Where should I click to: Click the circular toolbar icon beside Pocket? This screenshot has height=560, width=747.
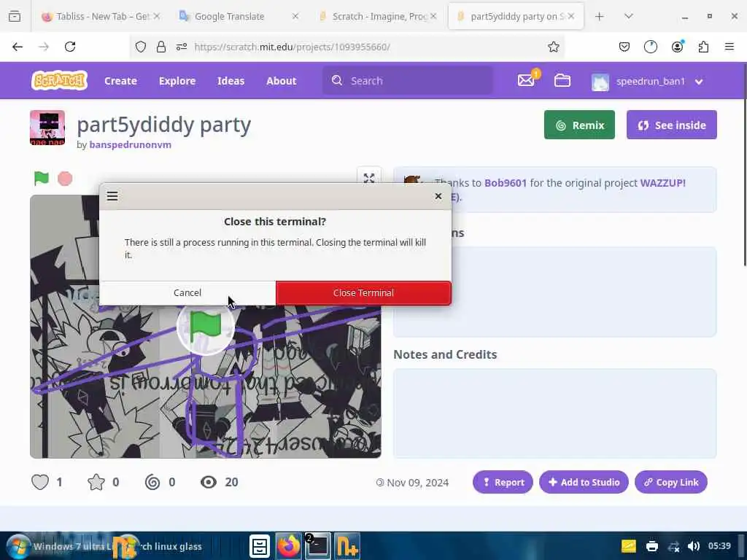coord(650,47)
